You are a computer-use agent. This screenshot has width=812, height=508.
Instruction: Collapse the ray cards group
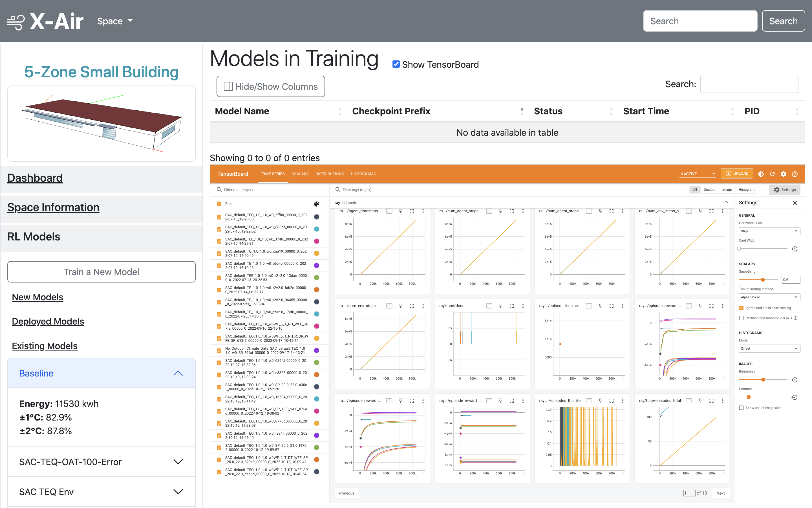click(726, 202)
